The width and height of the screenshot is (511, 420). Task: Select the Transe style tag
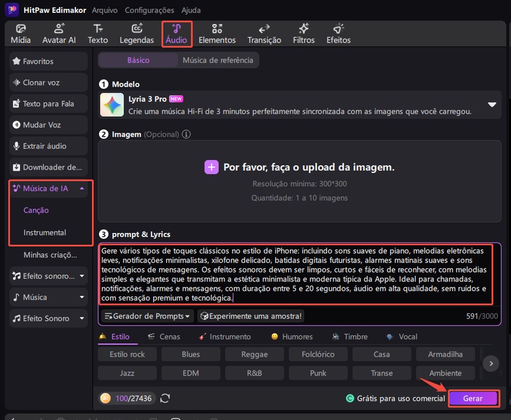381,373
